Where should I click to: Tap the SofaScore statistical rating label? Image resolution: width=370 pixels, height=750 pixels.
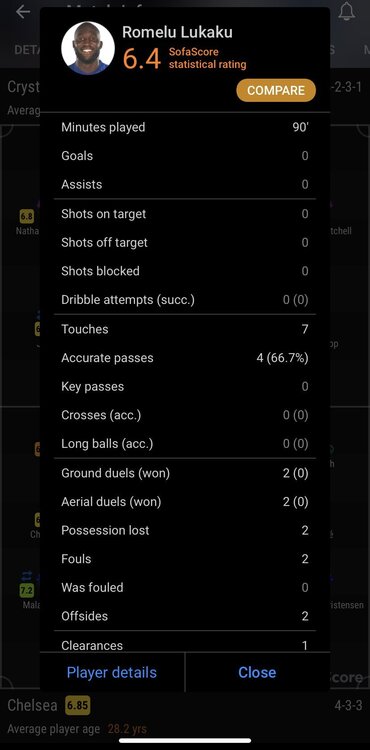[207, 58]
